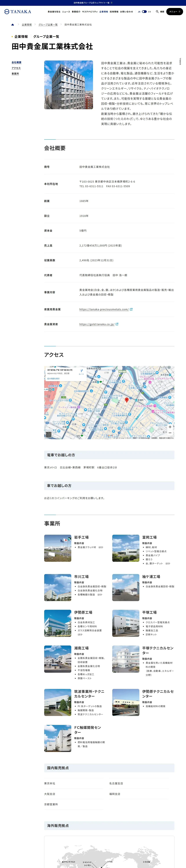Open the 岩手工場 photo
This screenshot has width=186, height=868.
coord(58,548)
